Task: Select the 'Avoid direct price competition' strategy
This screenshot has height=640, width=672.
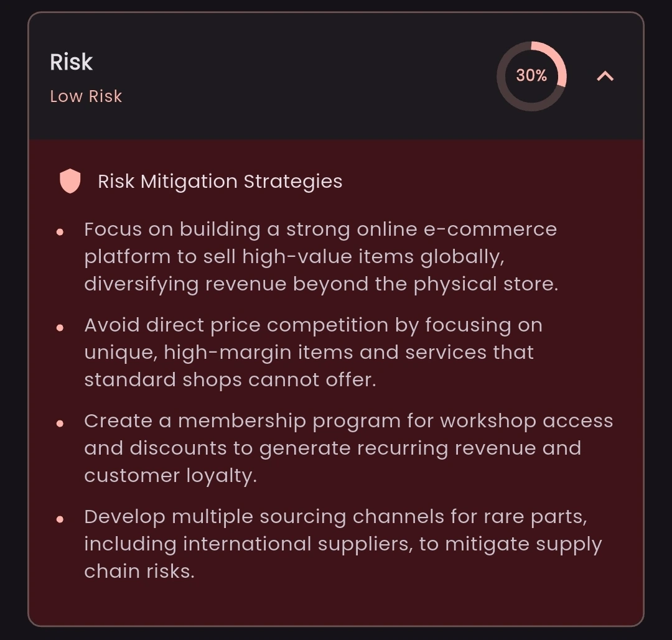Action: point(313,352)
